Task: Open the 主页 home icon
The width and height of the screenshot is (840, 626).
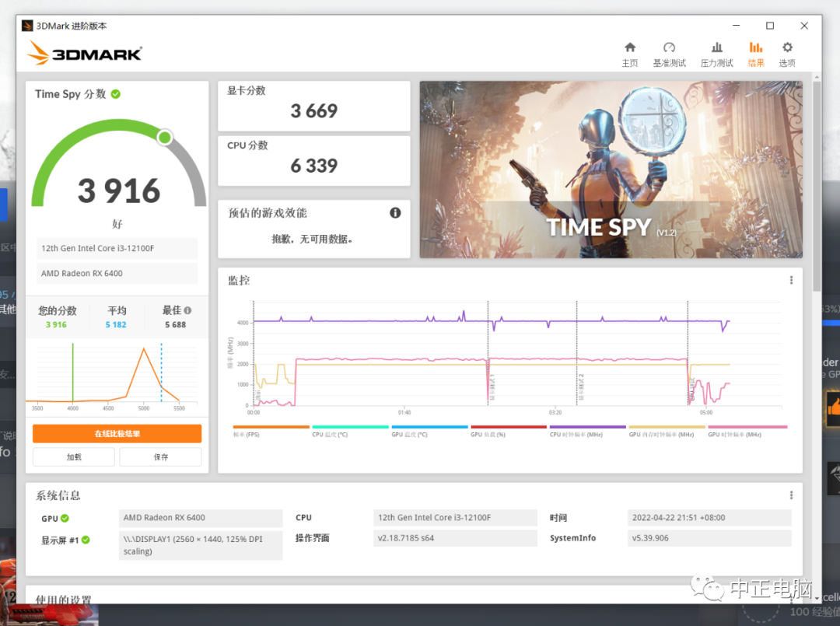Action: pyautogui.click(x=630, y=54)
